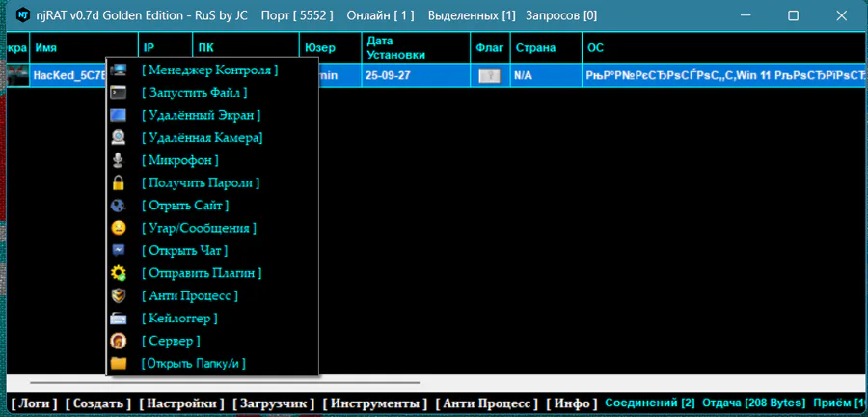
Task: Click the globe icon beside Отрыть Сайт
Action: coord(118,206)
